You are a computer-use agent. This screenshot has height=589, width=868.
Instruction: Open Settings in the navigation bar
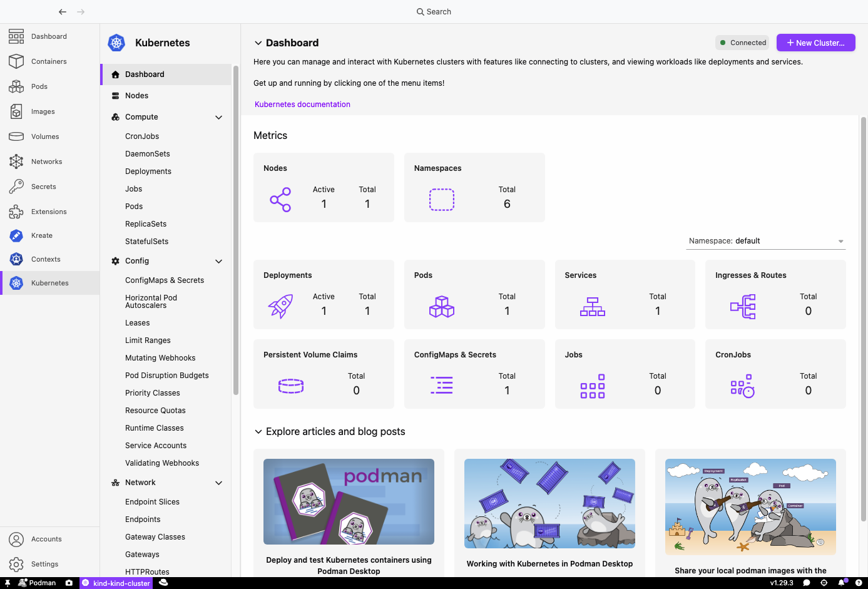click(49, 564)
